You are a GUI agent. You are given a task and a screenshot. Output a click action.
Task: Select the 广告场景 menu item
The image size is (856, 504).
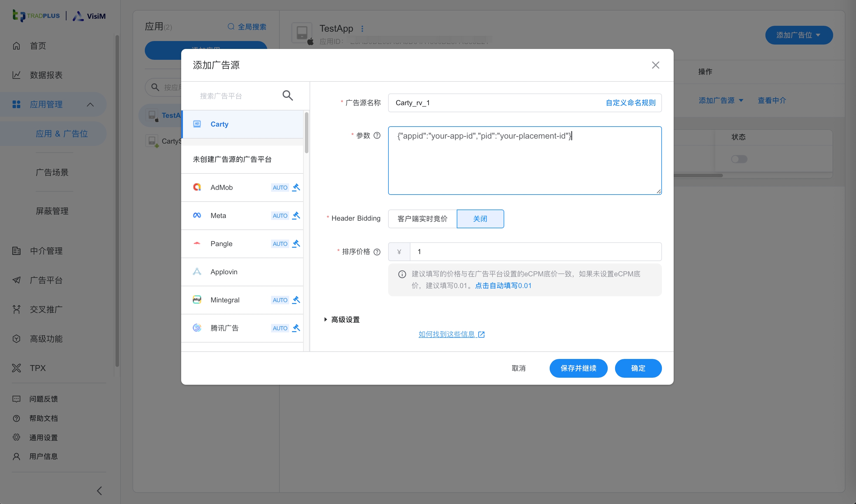click(x=52, y=172)
